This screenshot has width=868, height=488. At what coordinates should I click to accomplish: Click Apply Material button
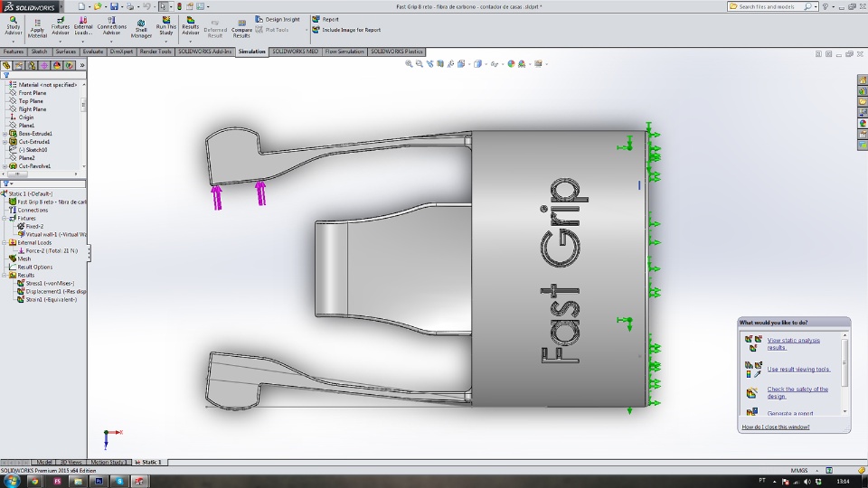(x=37, y=29)
